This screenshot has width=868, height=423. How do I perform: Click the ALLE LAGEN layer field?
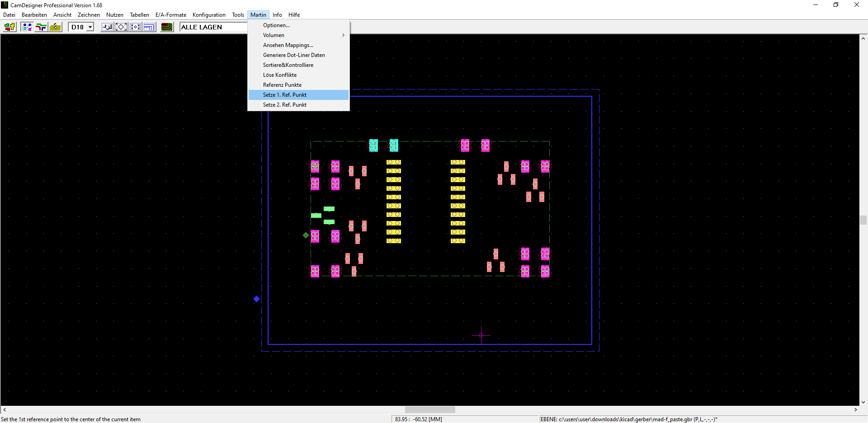[213, 27]
